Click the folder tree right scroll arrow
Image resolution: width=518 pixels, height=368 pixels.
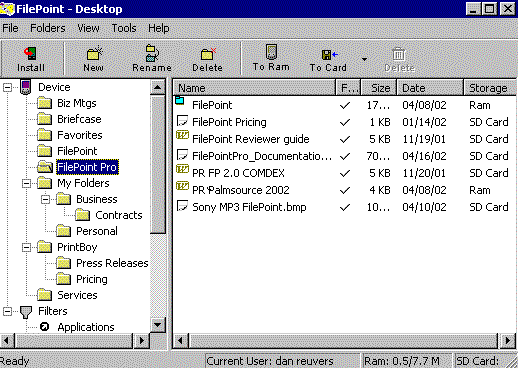[x=142, y=341]
